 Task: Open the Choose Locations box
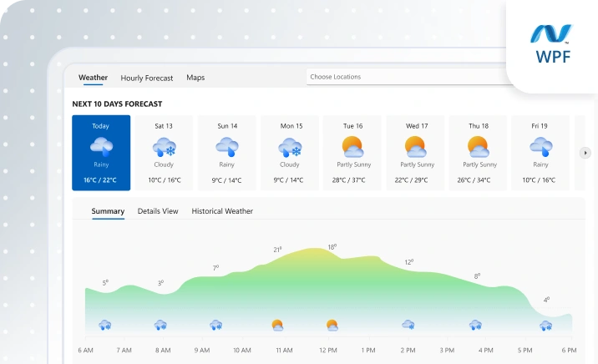coord(408,77)
